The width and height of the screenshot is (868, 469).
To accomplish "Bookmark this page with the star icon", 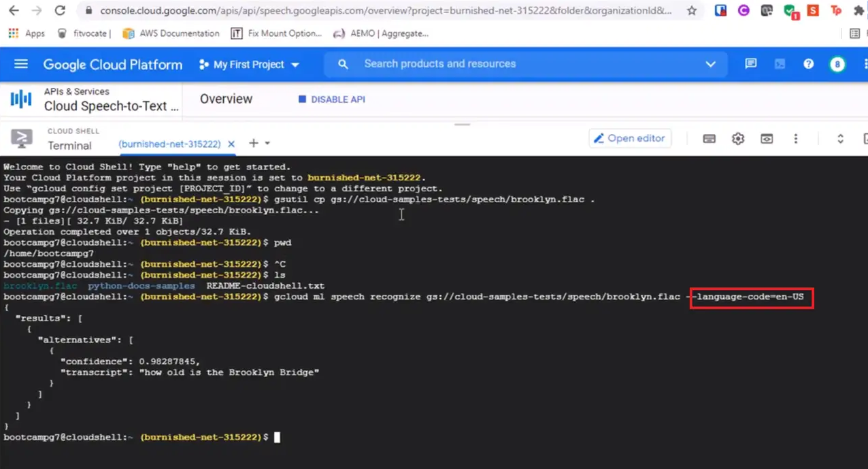I will [692, 11].
